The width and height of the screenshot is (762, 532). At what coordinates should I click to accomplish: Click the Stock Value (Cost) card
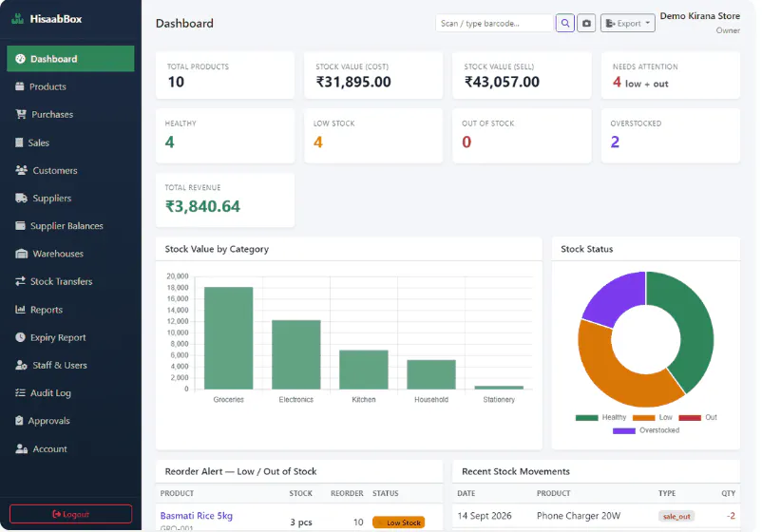point(373,75)
